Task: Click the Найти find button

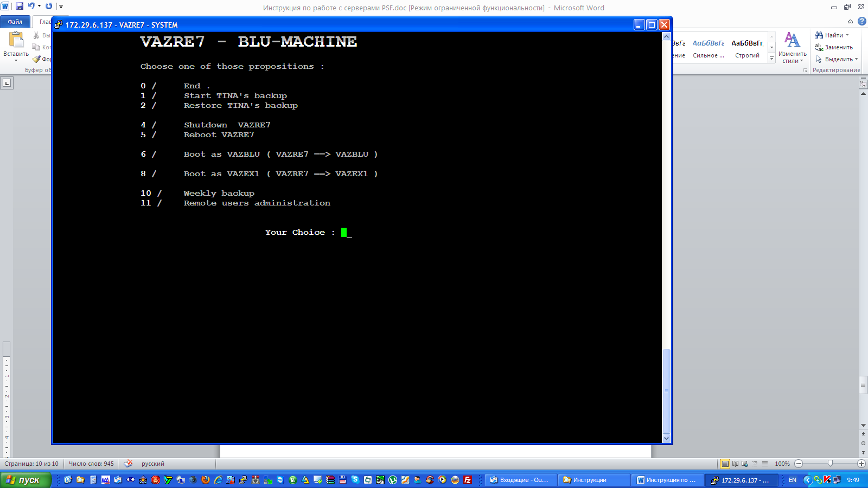Action: click(x=829, y=35)
